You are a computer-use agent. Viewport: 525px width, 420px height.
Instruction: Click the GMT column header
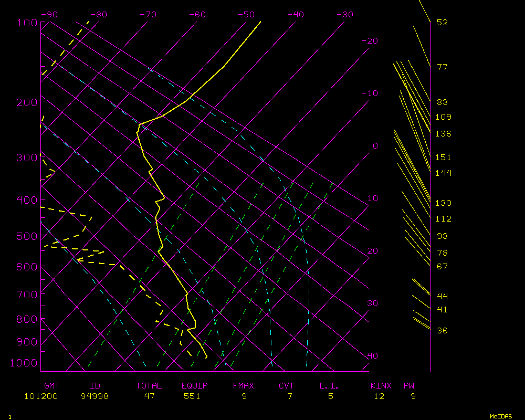(52, 386)
